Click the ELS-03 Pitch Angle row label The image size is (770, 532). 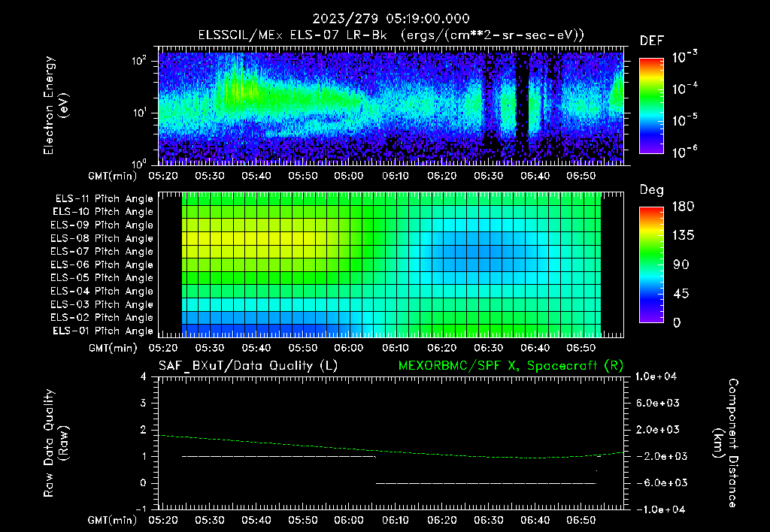coord(102,305)
